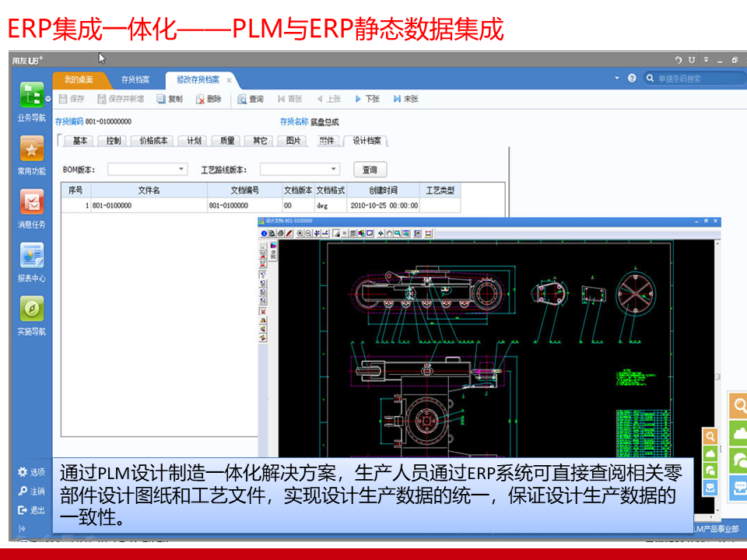
Task: Select the zoom window magnifier tool
Action: click(398, 233)
